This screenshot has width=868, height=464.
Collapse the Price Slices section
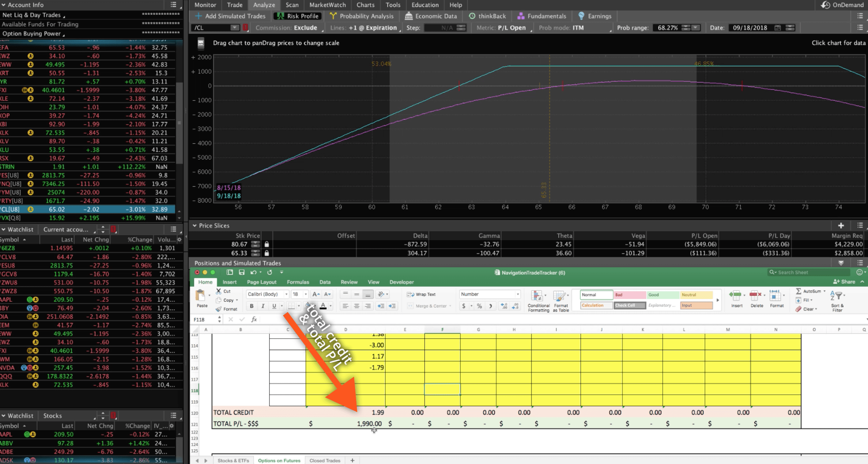coord(195,225)
